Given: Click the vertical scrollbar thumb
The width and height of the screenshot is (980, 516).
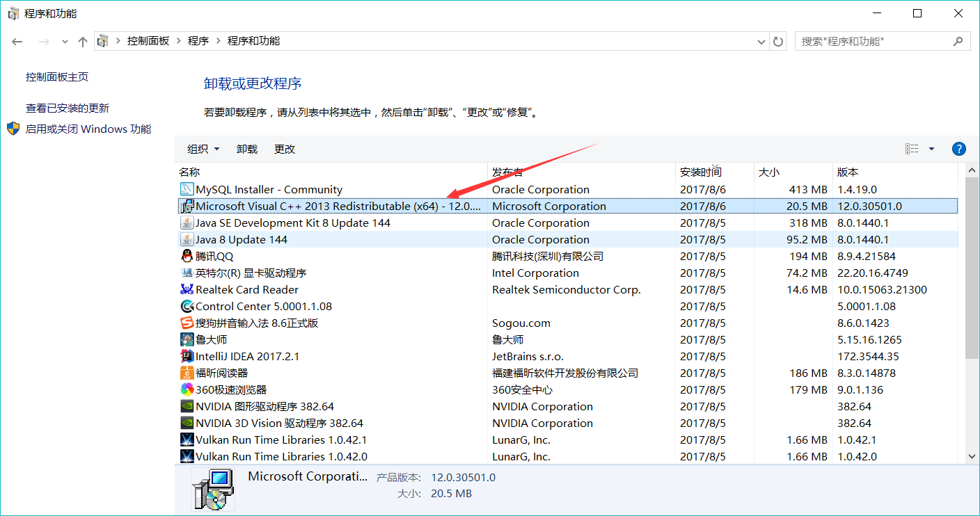Looking at the screenshot, I should pos(972,268).
